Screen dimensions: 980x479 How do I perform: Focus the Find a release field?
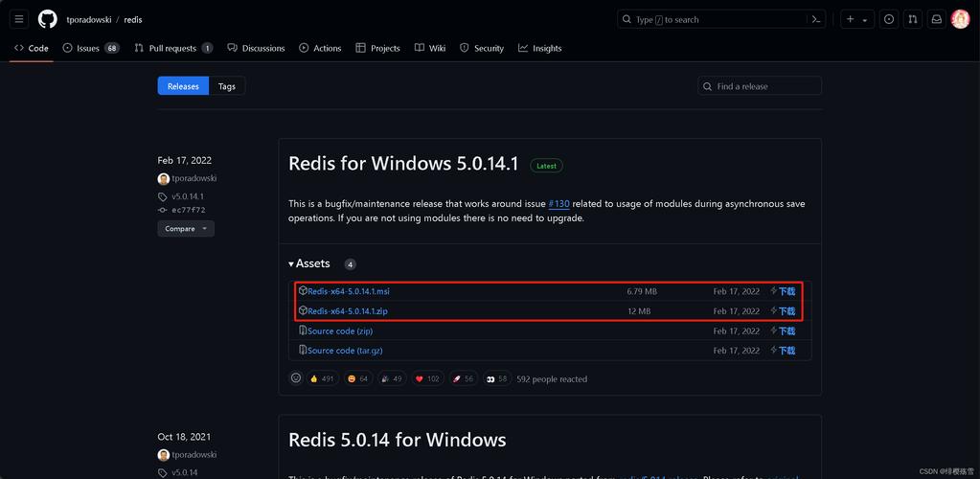pyautogui.click(x=760, y=86)
